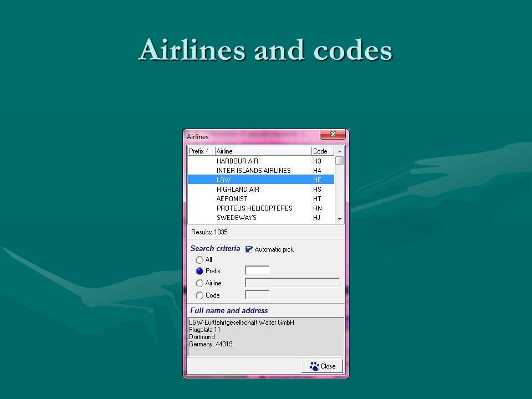Screen dimensions: 532x399
Task: Click the Dortmund address line
Action: coord(202,337)
